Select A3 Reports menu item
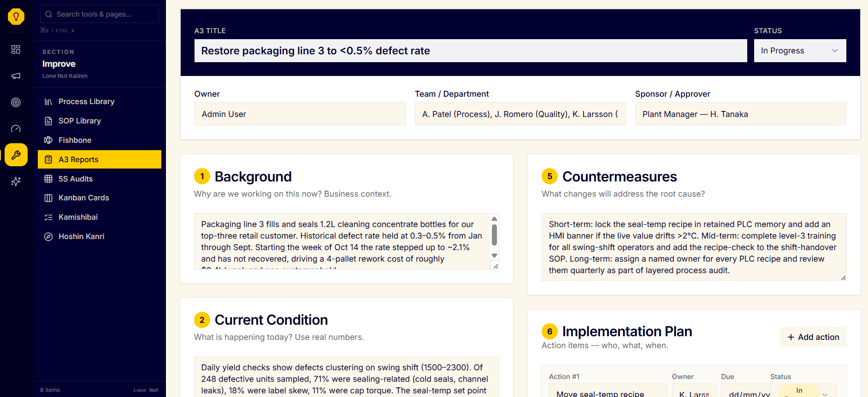This screenshot has width=868, height=397. pyautogui.click(x=100, y=159)
